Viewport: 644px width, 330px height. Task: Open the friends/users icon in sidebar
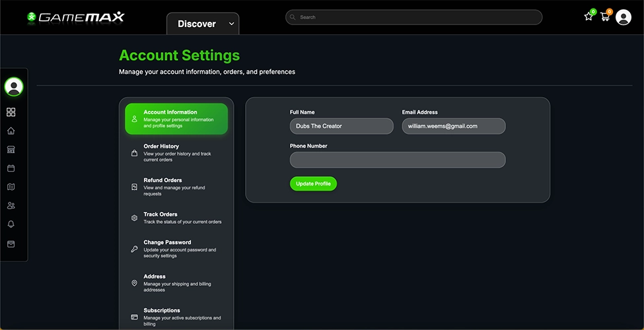[x=11, y=206]
